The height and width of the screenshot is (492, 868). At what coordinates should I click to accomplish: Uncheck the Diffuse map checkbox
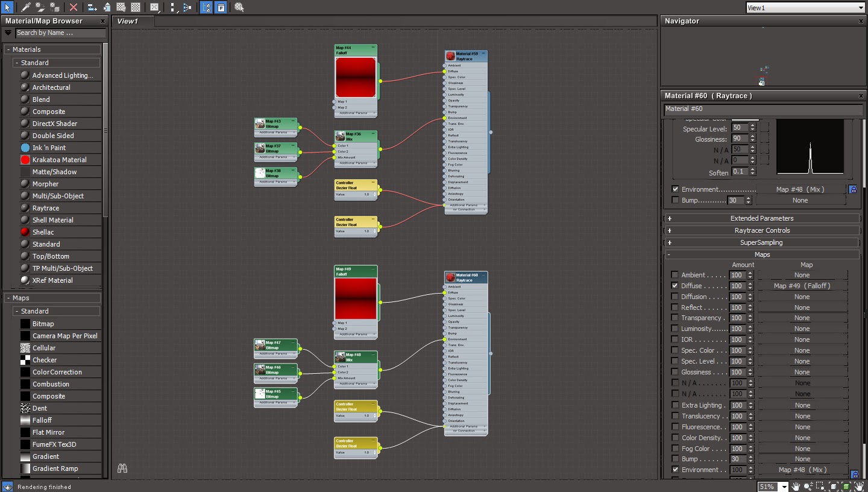pyautogui.click(x=675, y=286)
